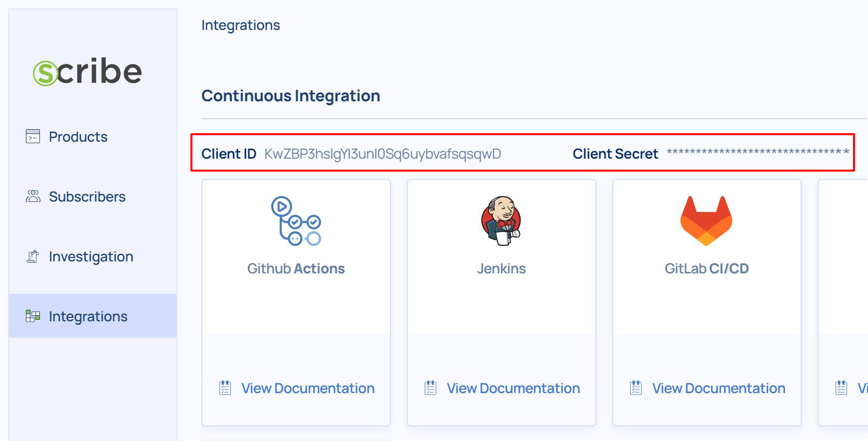
Task: Open View Documentation for Jenkins
Action: pos(514,388)
